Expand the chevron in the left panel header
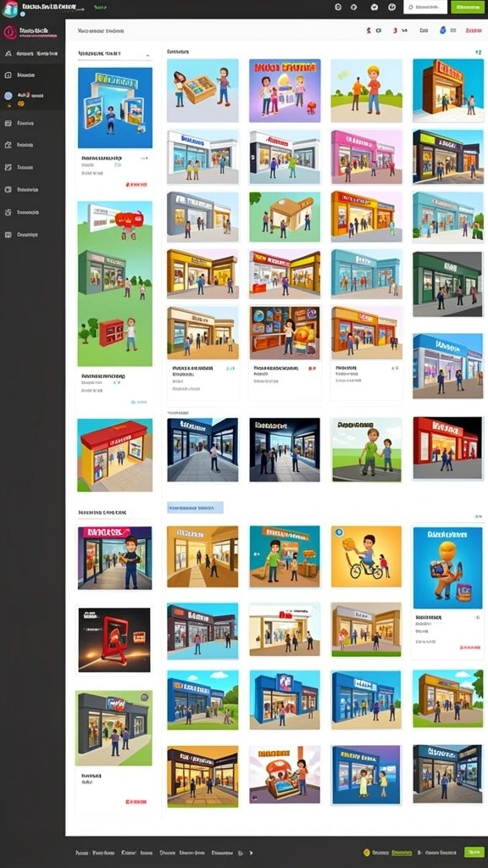Image resolution: width=488 pixels, height=868 pixels. click(147, 55)
